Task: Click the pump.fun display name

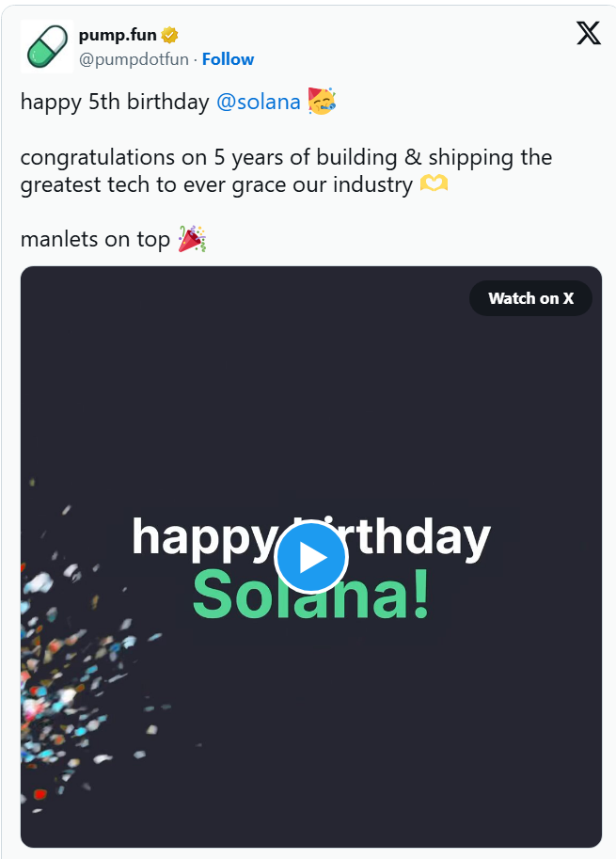Action: click(x=118, y=36)
